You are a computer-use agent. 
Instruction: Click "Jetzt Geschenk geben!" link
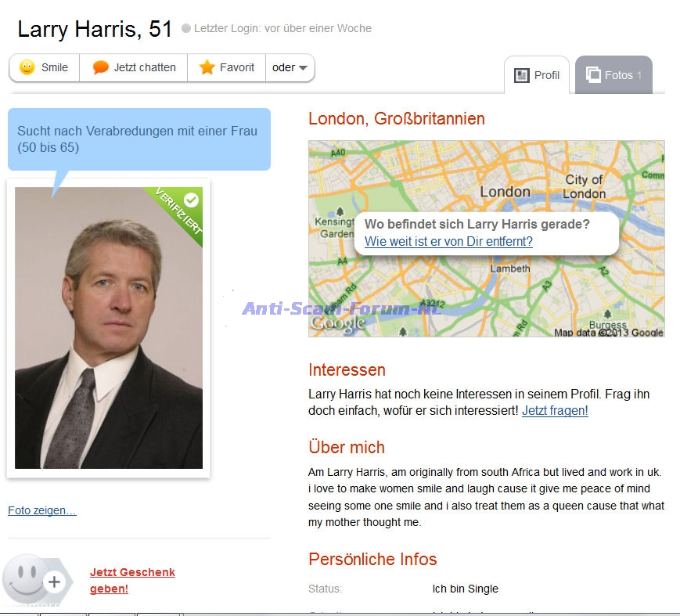click(x=131, y=580)
